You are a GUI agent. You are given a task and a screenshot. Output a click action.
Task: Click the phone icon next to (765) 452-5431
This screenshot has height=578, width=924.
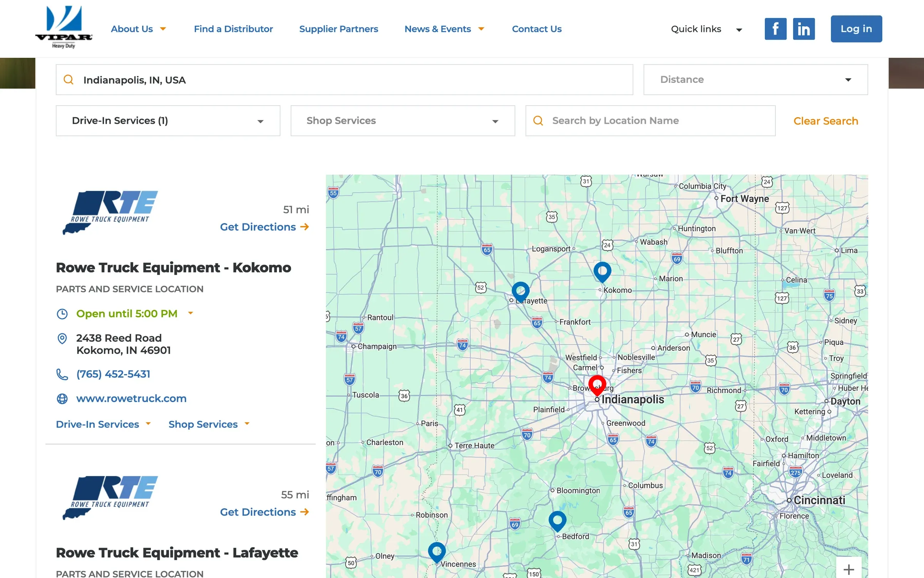62,374
